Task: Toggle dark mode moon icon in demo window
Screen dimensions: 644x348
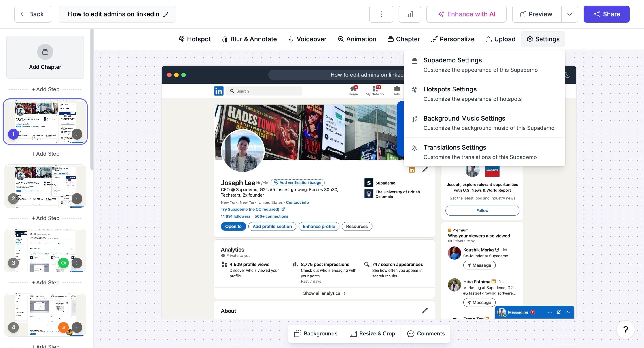Action: click(568, 75)
